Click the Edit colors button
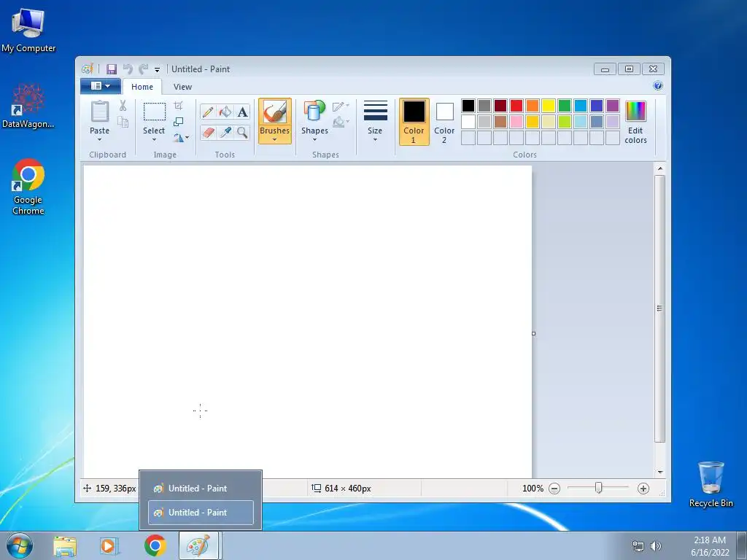This screenshot has height=560, width=747. (x=635, y=122)
